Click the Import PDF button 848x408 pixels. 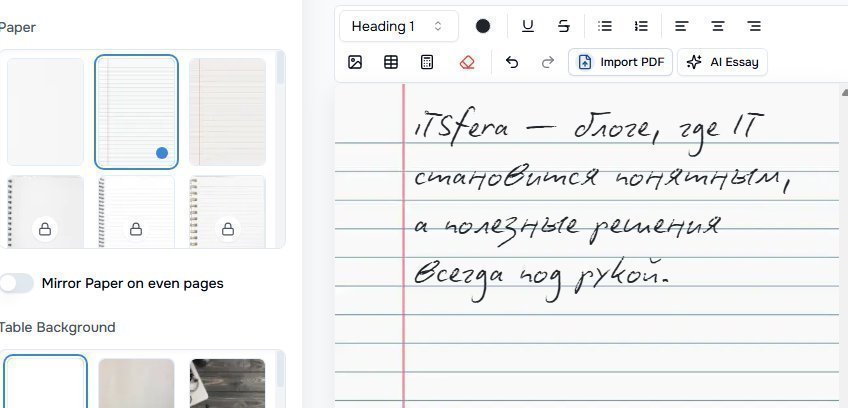[x=620, y=62]
